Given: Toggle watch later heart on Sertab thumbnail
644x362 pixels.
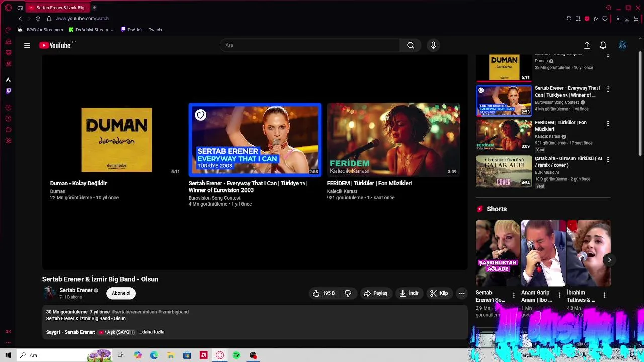Looking at the screenshot, I should tap(200, 115).
